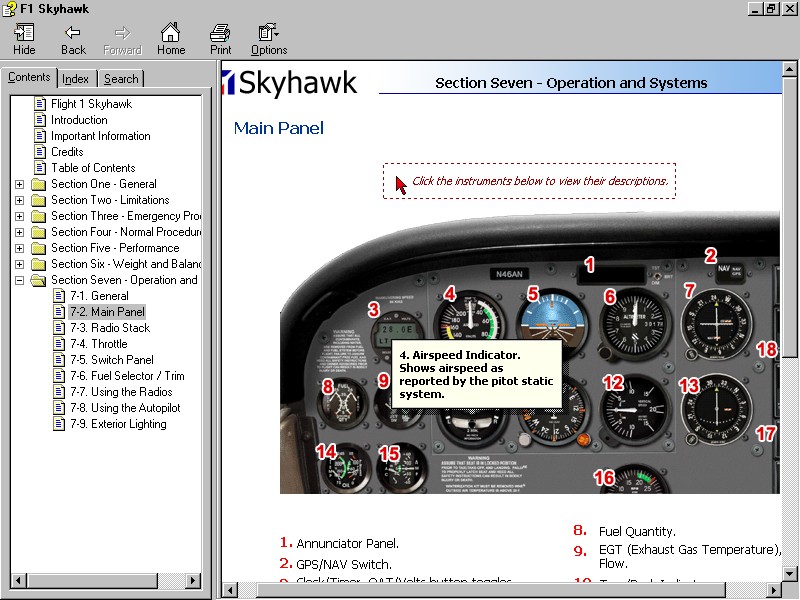Click the attitude indicator instrument numbered 5
800x600 pixels.
pos(552,321)
